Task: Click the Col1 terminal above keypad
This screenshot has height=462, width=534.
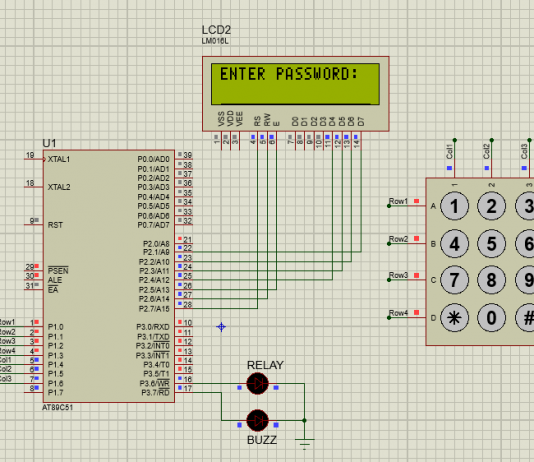Action: point(450,152)
